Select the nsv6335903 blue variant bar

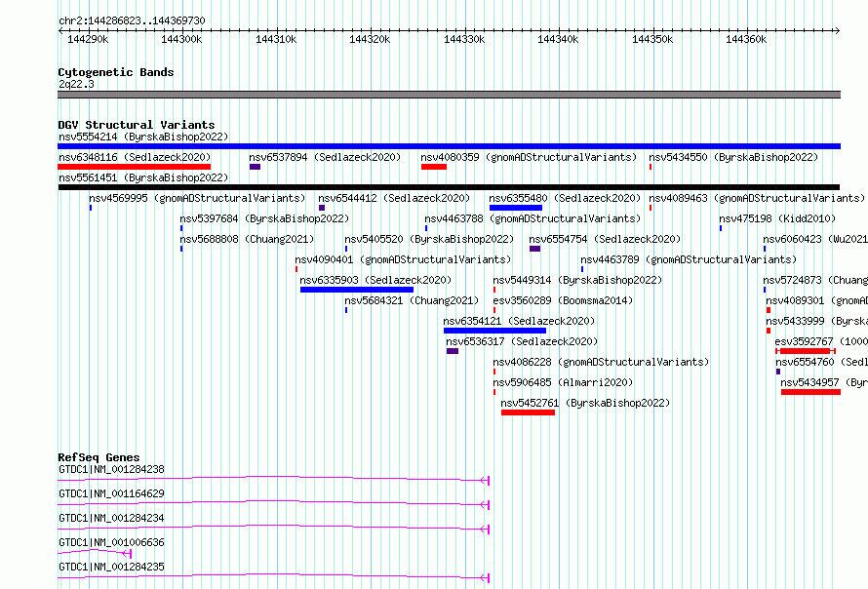coord(357,290)
